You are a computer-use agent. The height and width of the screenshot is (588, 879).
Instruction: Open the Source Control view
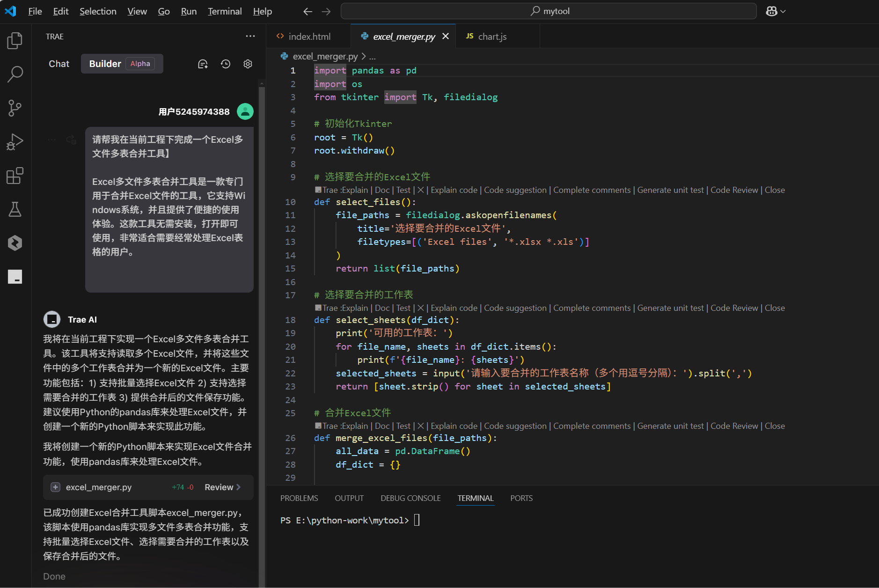(15, 108)
